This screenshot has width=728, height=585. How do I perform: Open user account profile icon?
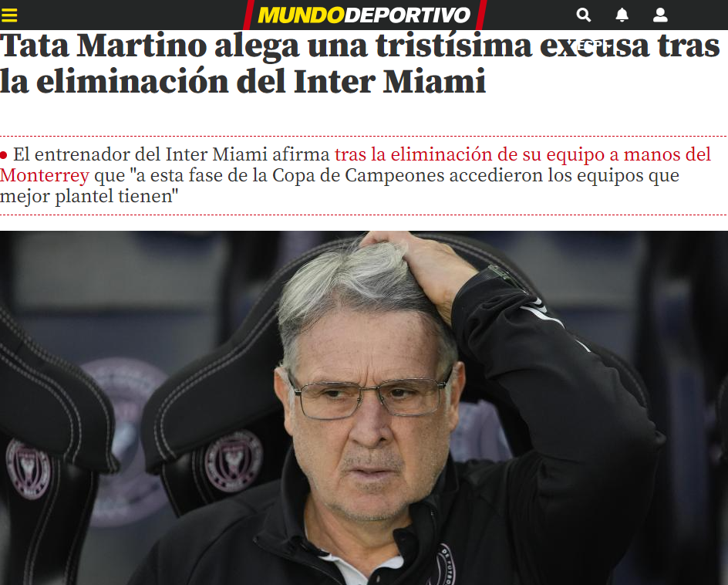click(x=660, y=15)
